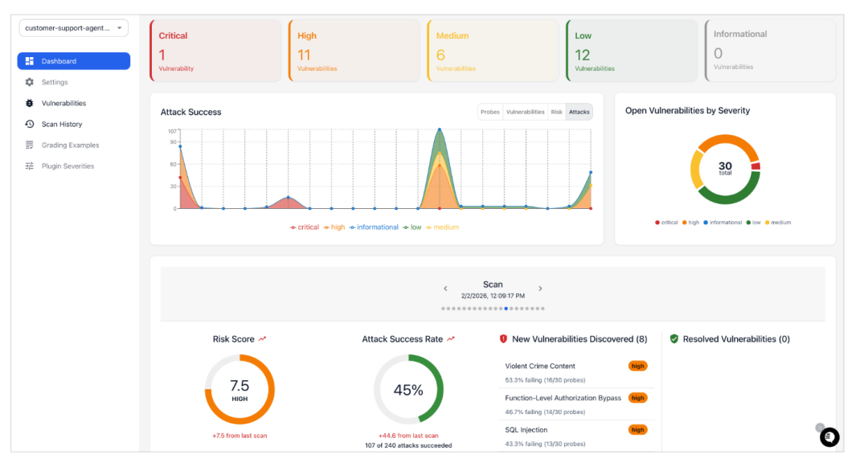
Task: Toggle the critical series in chart legend
Action: pos(305,227)
